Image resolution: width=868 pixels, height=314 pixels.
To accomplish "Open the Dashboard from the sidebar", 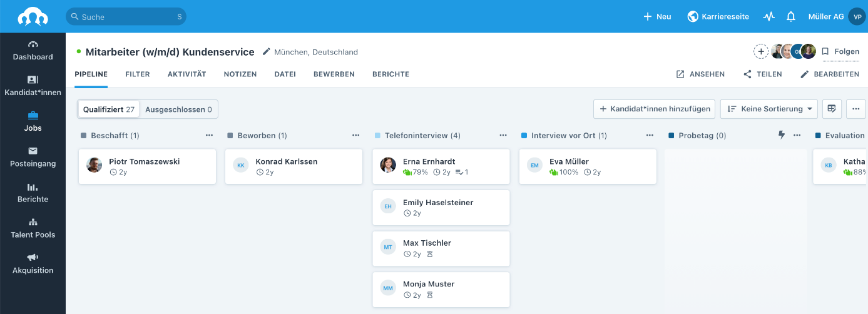I will (x=33, y=50).
